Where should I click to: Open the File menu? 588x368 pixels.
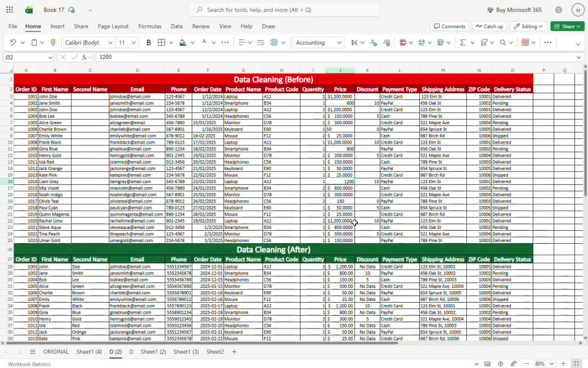[x=13, y=26]
